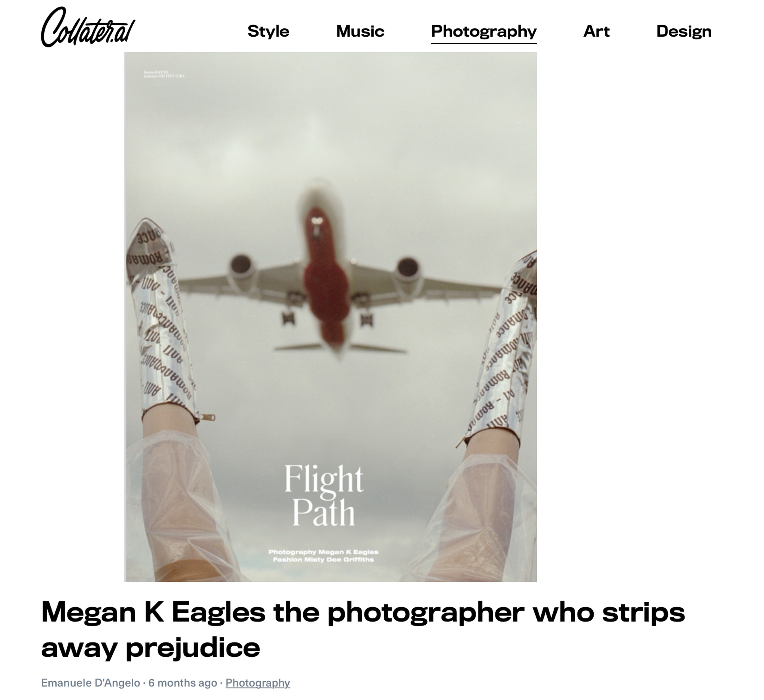
Task: Click 'Photography Megan K Eagles' credit line
Action: coord(323,552)
